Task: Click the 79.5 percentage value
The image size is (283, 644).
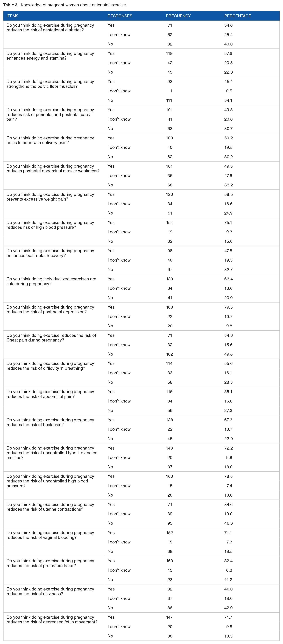Action: [x=228, y=307]
